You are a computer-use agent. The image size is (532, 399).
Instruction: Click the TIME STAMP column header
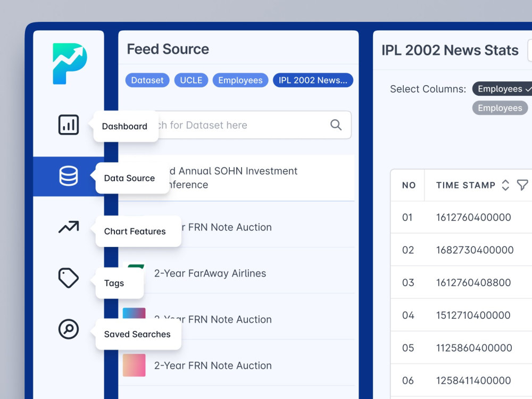[465, 185]
